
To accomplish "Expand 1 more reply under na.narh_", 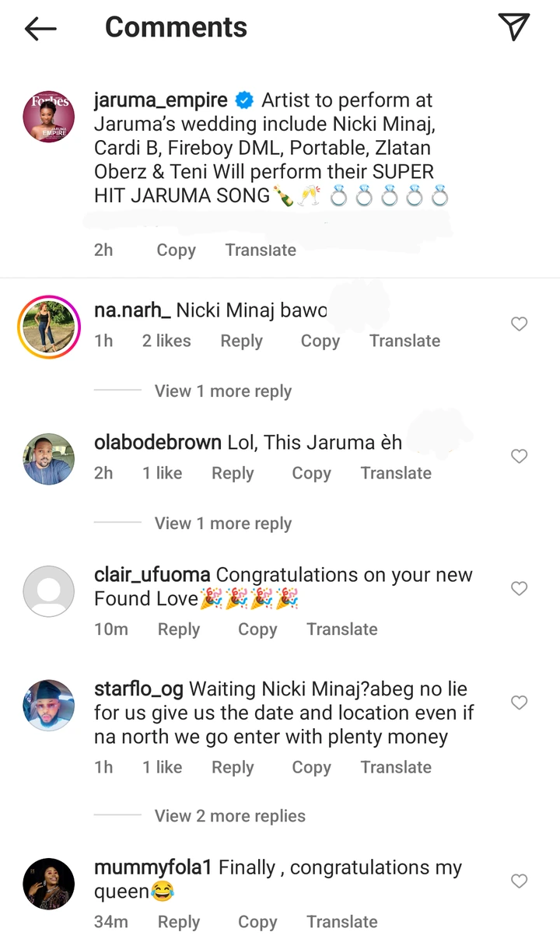I will pyautogui.click(x=222, y=391).
